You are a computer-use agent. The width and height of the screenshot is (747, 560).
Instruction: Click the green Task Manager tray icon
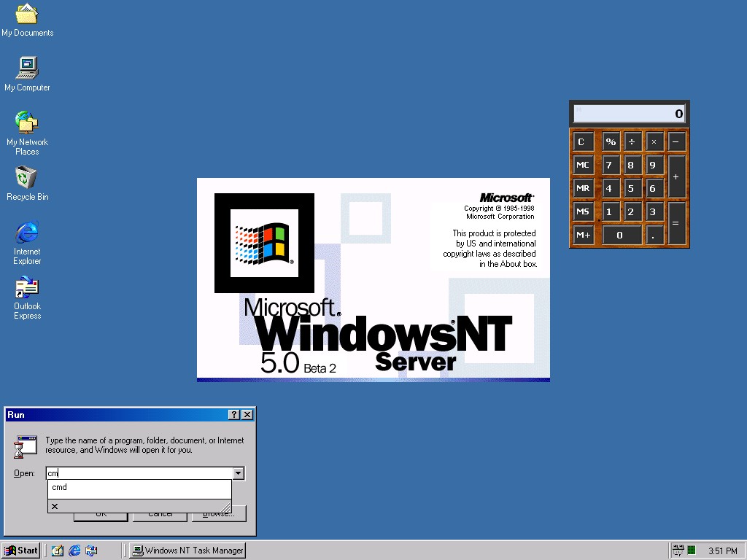[692, 551]
